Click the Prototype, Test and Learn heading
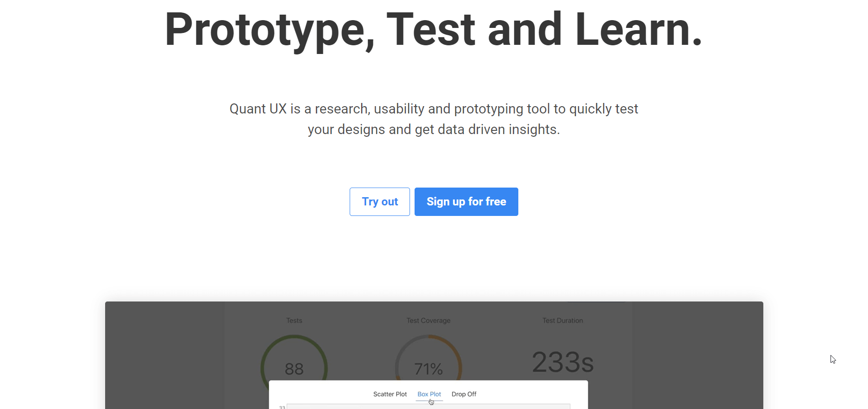Image resolution: width=868 pixels, height=409 pixels. coord(433,30)
